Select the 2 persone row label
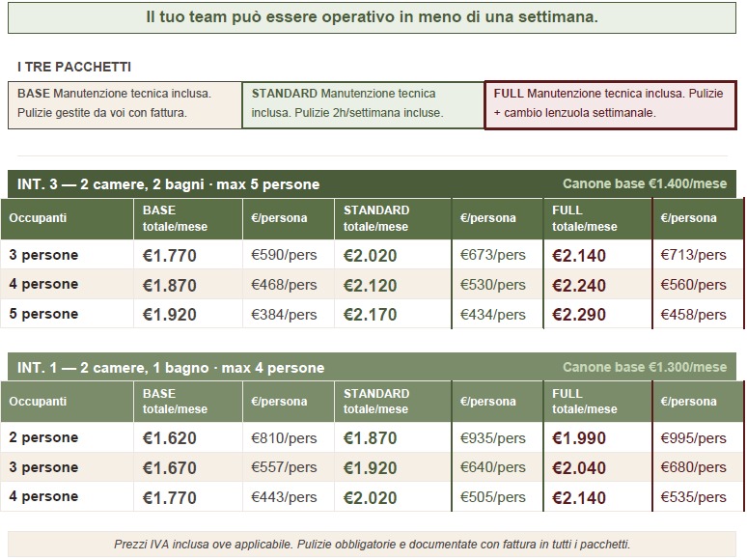Screen dimensions: 747x560 click(x=43, y=438)
